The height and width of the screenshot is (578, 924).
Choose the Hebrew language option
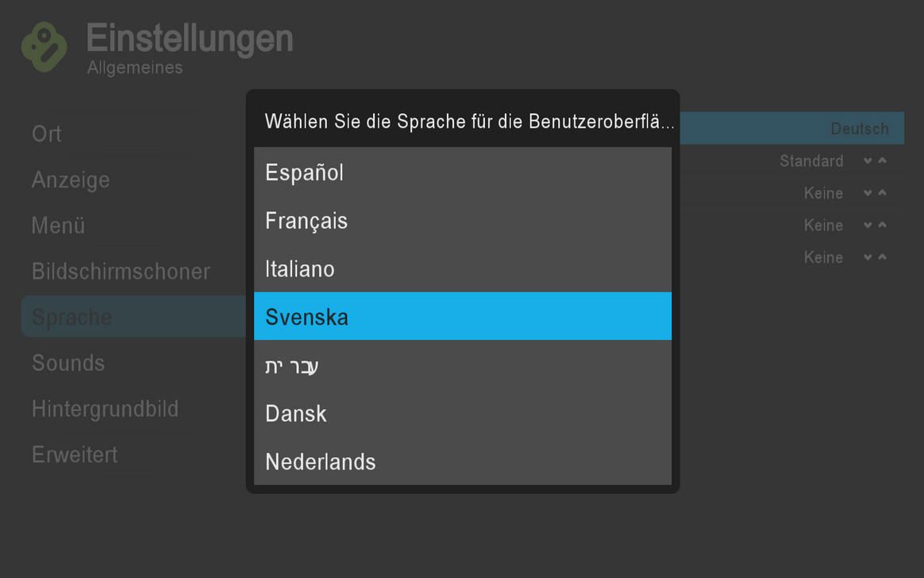(462, 365)
